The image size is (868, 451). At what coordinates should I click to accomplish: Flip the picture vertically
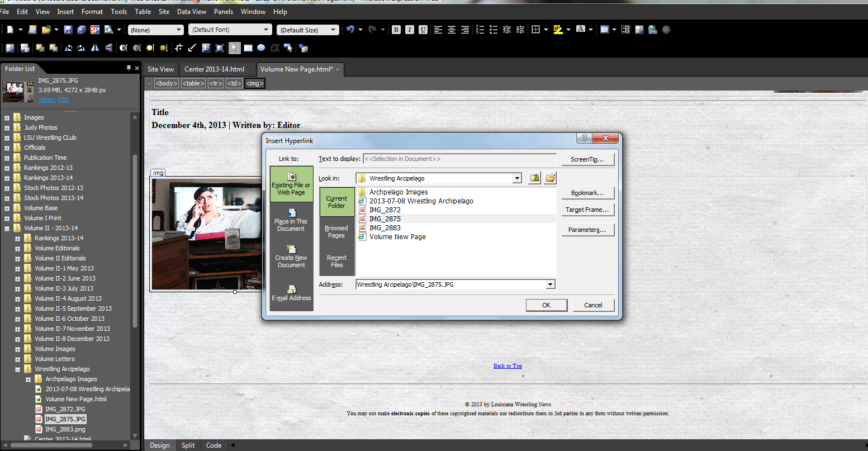(108, 48)
